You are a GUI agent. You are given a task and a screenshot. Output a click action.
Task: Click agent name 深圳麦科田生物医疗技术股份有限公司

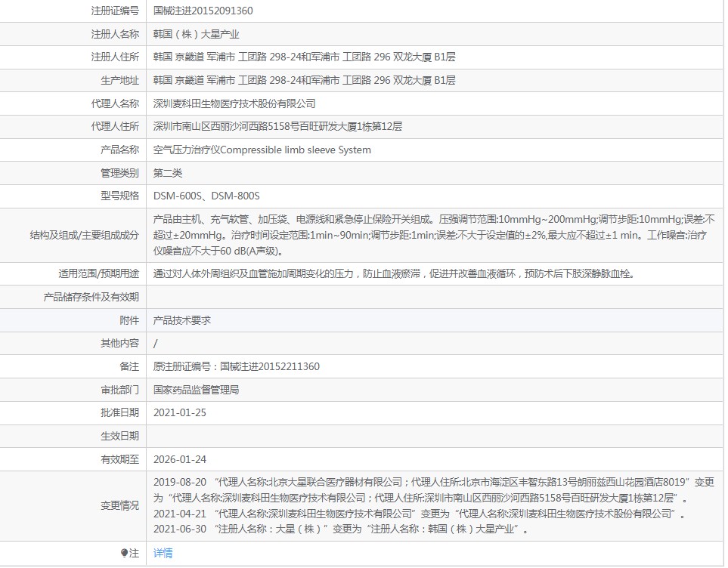pos(234,103)
